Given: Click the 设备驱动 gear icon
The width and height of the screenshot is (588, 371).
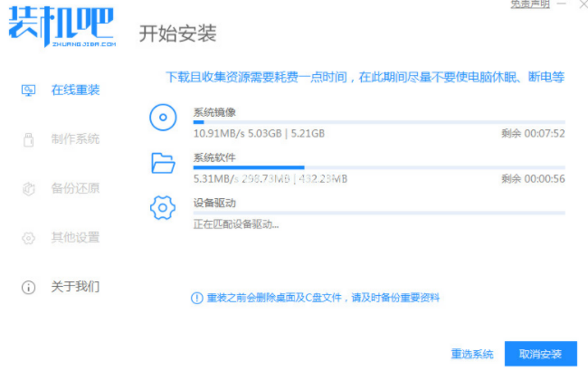Looking at the screenshot, I should 163,209.
